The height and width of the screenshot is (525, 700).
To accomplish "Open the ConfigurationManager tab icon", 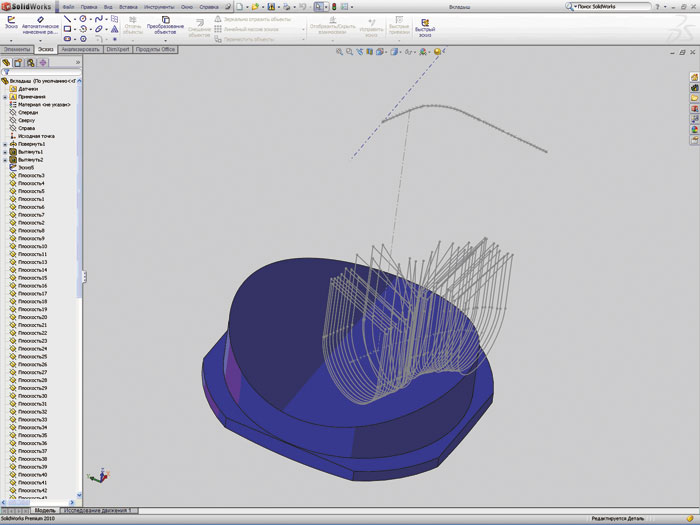I will [x=31, y=62].
